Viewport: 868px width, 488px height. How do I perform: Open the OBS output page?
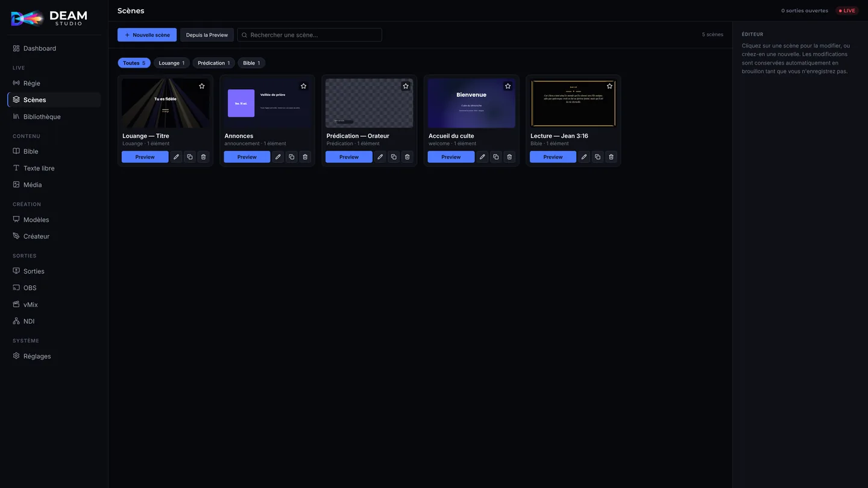(x=54, y=288)
